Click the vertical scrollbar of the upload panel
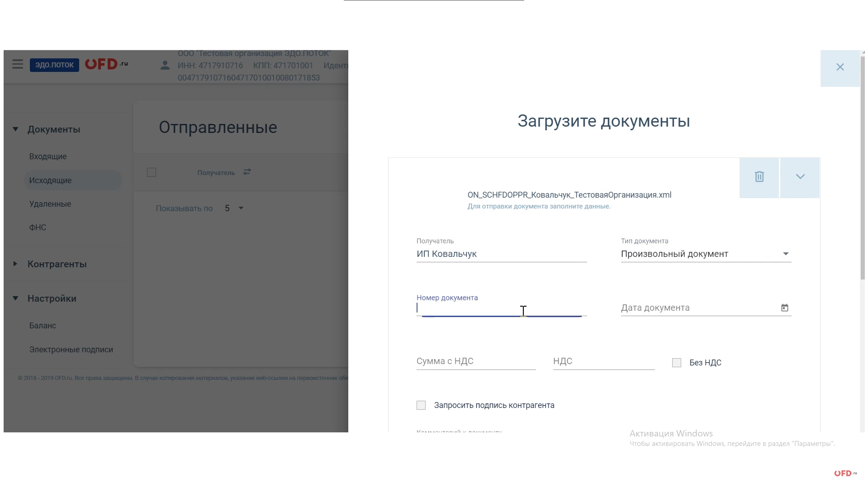The width and height of the screenshot is (868, 488). (x=862, y=167)
